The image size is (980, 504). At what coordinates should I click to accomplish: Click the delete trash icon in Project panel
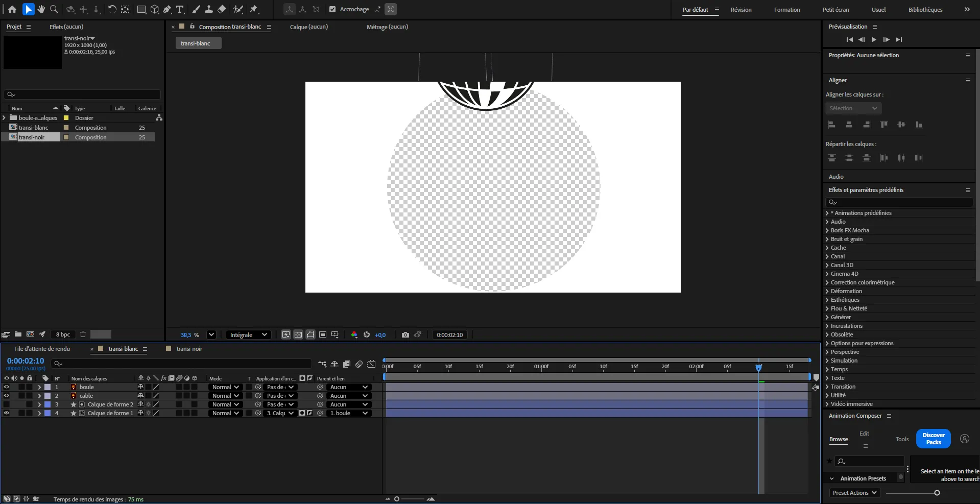pyautogui.click(x=83, y=334)
